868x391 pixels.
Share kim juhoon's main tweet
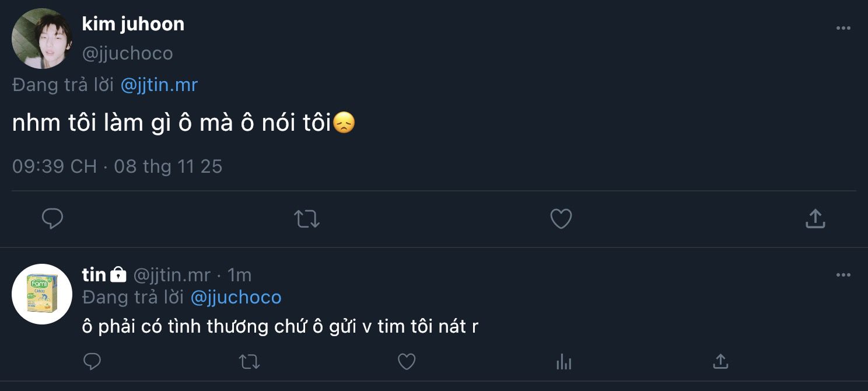(815, 219)
